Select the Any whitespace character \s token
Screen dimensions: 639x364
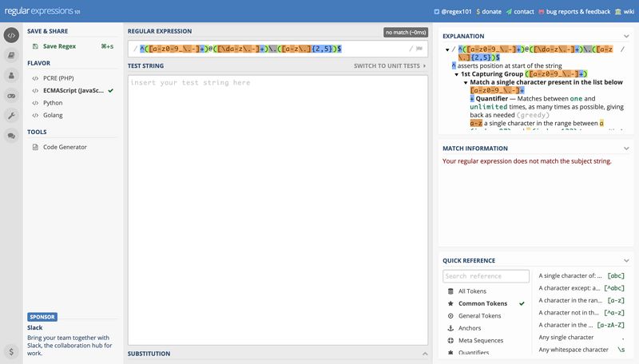tap(581, 350)
